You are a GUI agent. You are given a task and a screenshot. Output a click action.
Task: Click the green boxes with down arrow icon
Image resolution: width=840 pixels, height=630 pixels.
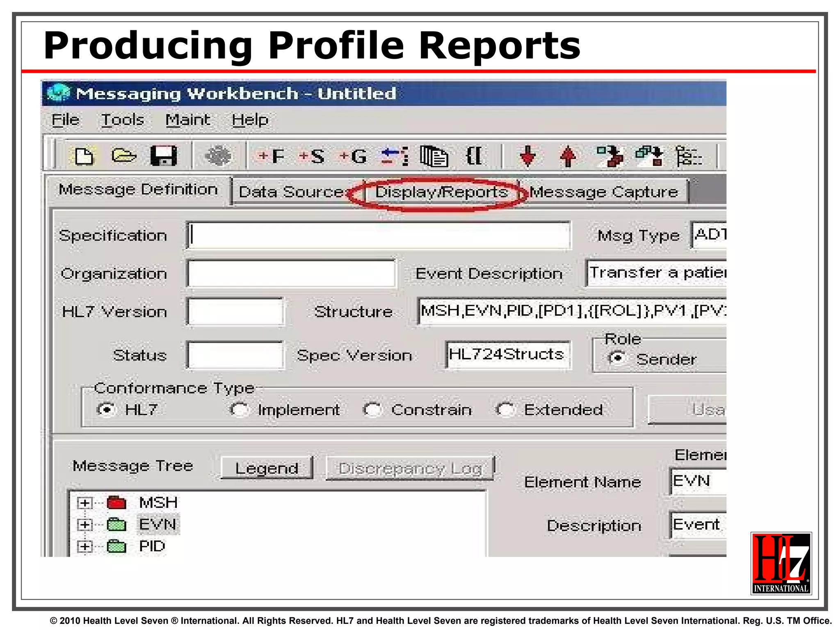[649, 156]
